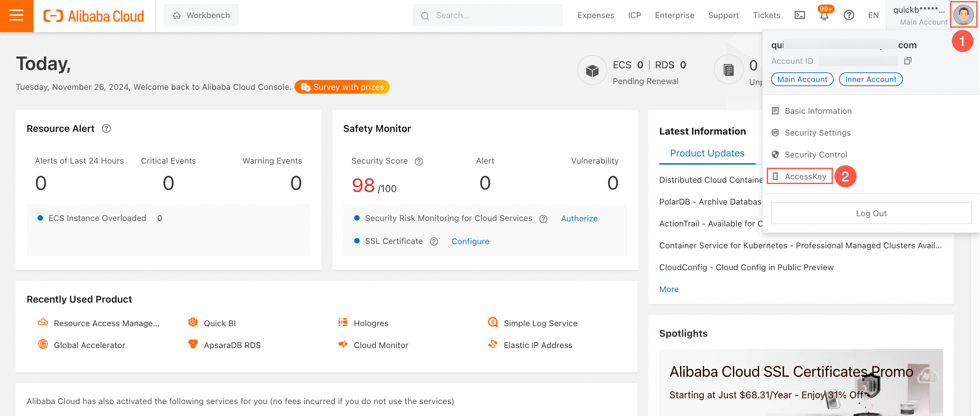980x416 pixels.
Task: Open Elastic IP Address product icon
Action: point(493,344)
